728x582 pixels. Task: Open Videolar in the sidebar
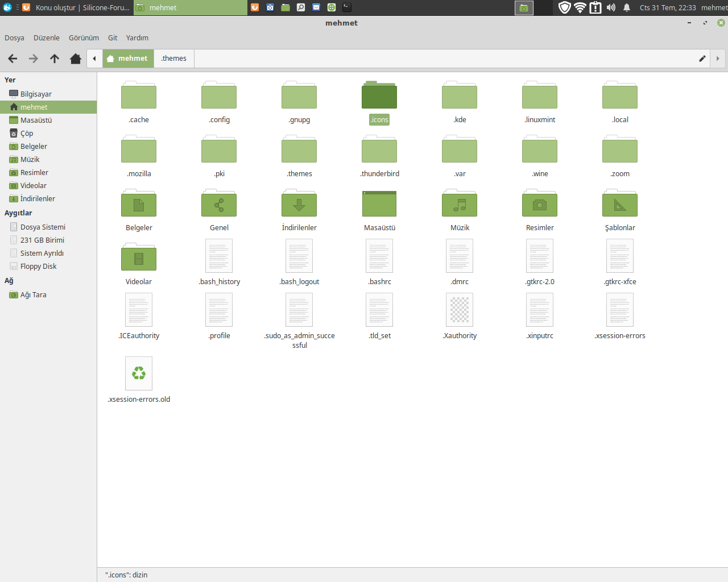point(48,185)
